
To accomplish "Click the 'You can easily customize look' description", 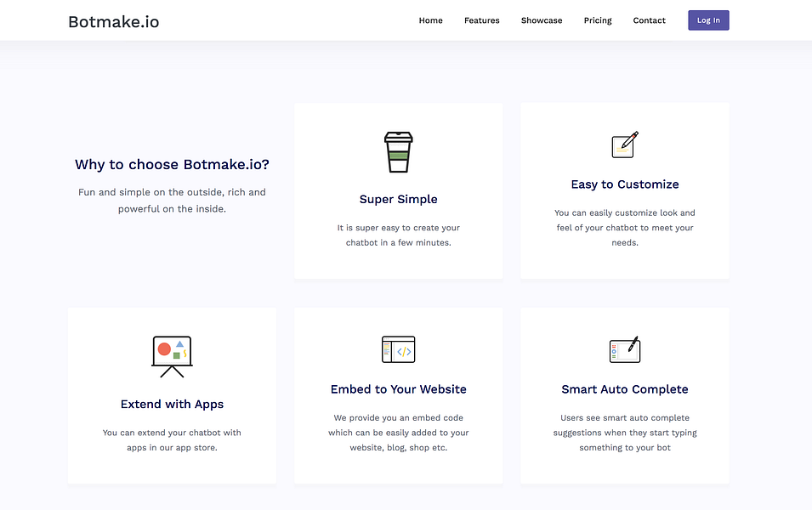I will tap(625, 228).
